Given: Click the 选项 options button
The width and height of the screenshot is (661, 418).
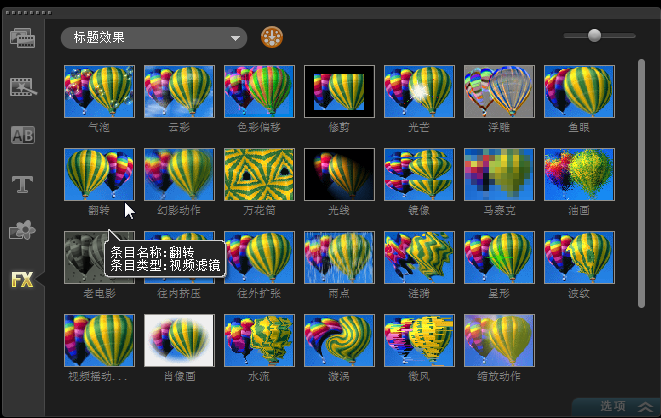Looking at the screenshot, I should (x=613, y=406).
